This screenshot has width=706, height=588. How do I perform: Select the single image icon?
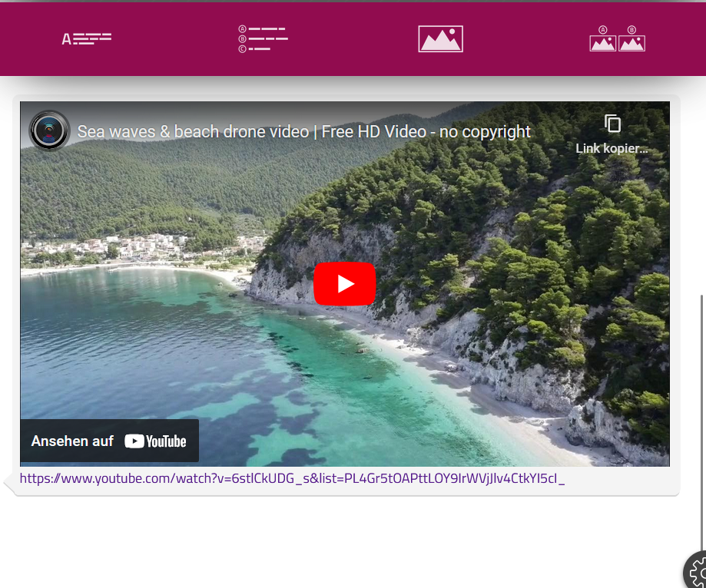point(440,38)
